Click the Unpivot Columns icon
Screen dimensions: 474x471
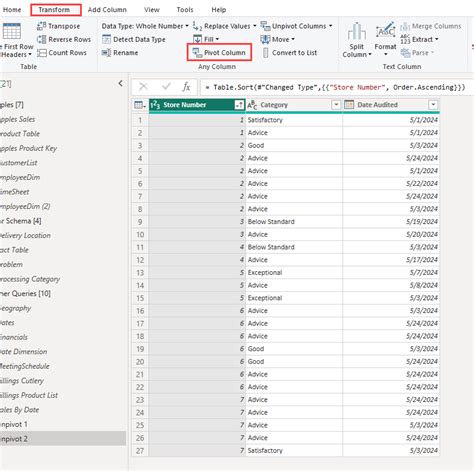(265, 26)
